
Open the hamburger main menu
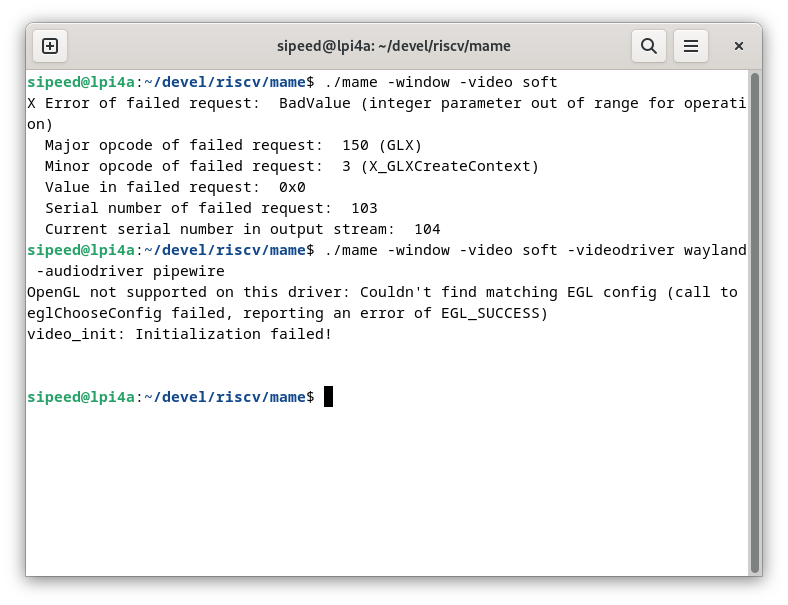pos(691,46)
